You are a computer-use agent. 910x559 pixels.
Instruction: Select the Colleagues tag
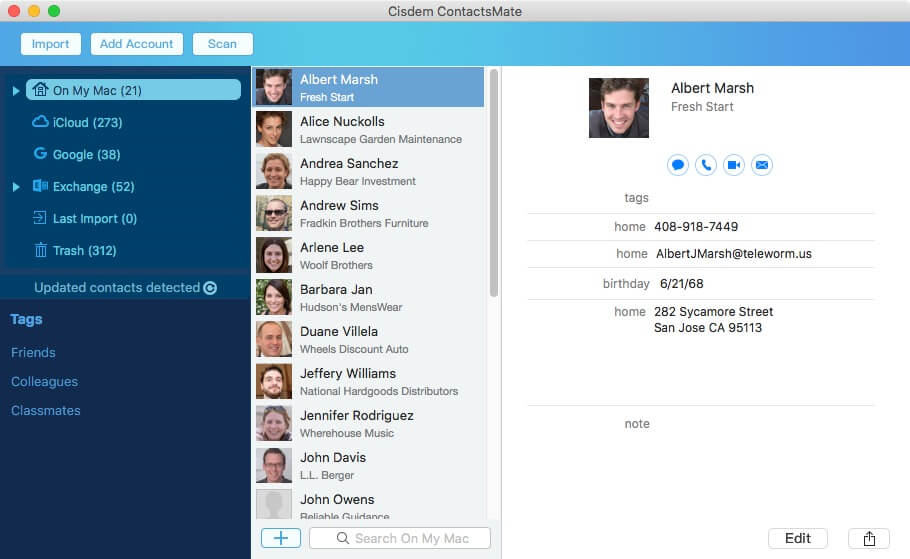(44, 381)
